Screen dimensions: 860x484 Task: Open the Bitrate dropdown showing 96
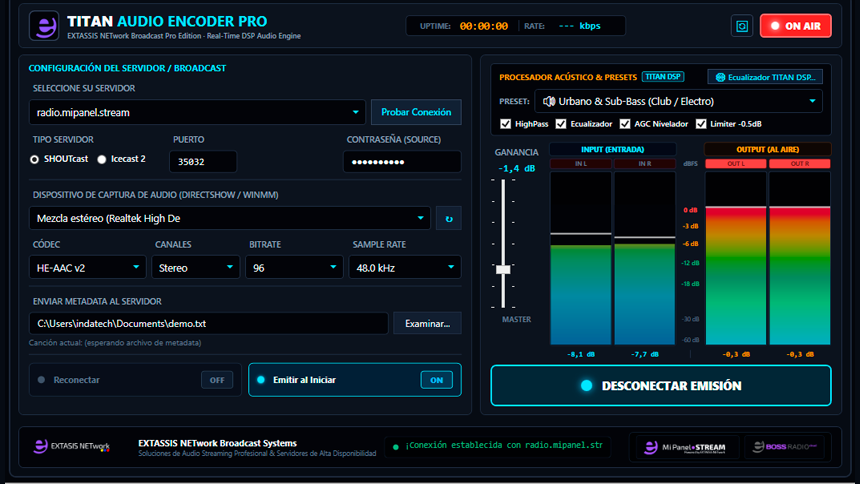pos(294,268)
